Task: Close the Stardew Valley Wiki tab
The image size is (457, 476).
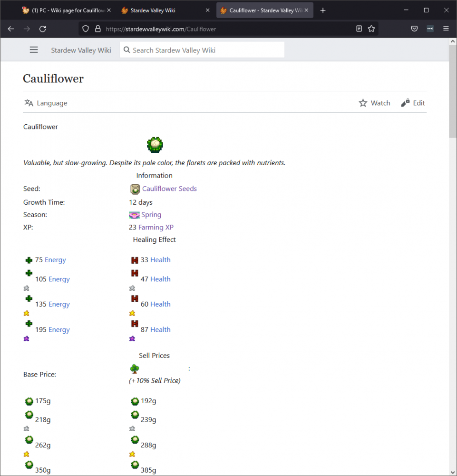Action: point(207,10)
